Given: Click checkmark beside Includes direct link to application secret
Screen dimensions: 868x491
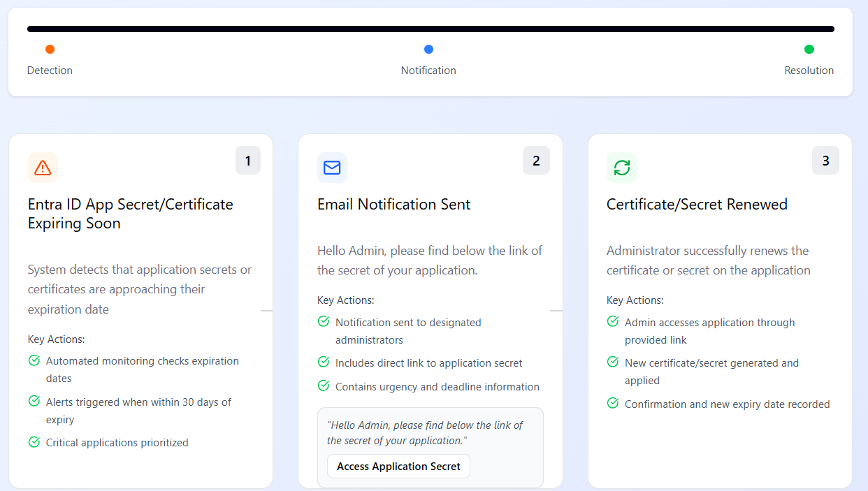Looking at the screenshot, I should click(x=324, y=362).
